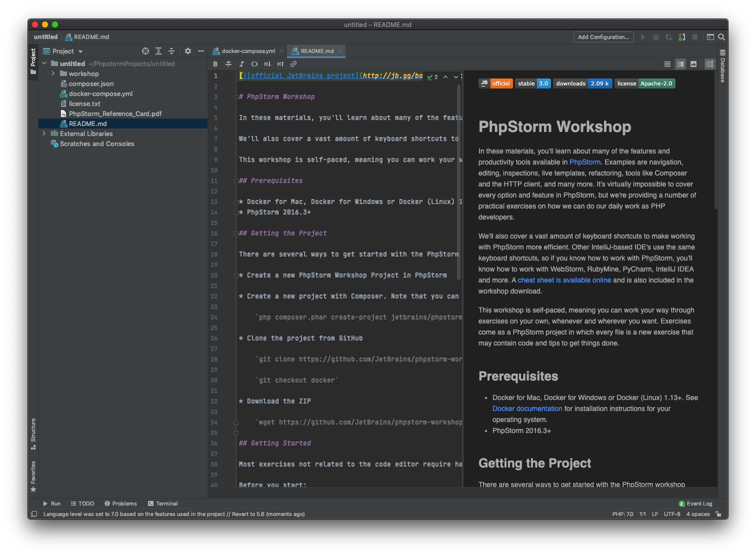Go to previous highlighted error arrow

445,77
